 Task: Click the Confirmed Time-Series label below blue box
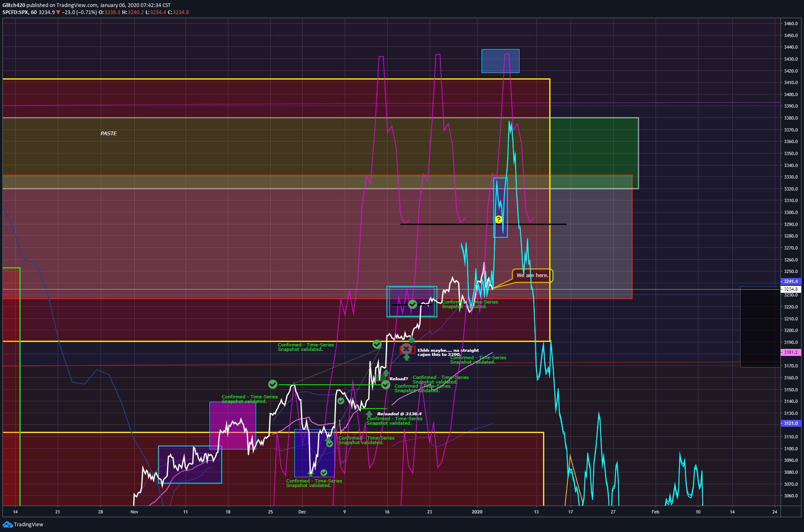314,483
